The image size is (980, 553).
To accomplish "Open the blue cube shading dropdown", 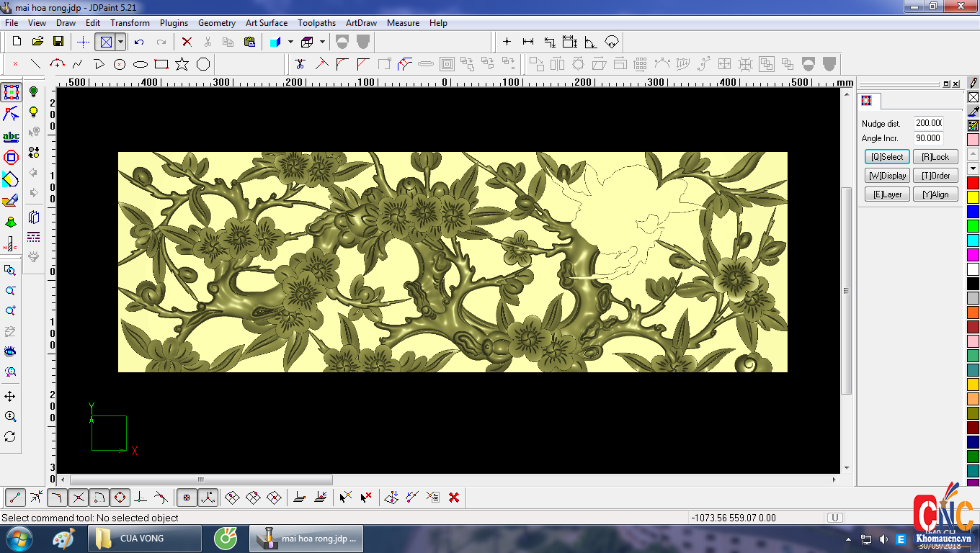I will coord(290,42).
